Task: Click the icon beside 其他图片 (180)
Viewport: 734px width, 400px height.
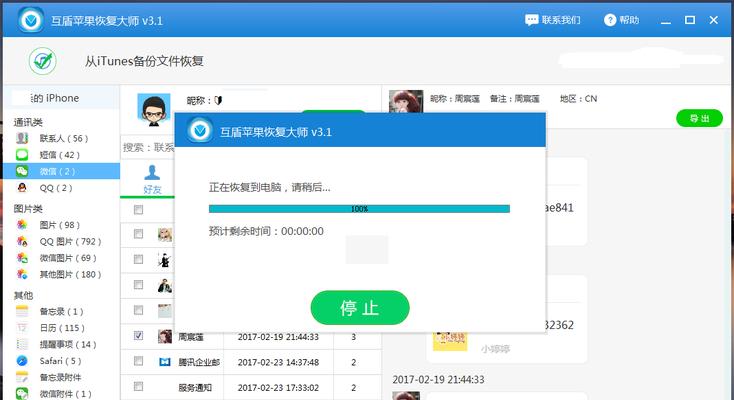Action: pos(22,274)
